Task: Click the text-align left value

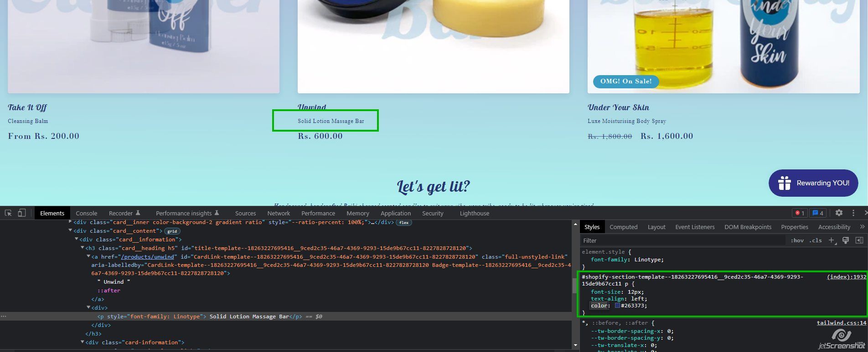Action: 637,299
